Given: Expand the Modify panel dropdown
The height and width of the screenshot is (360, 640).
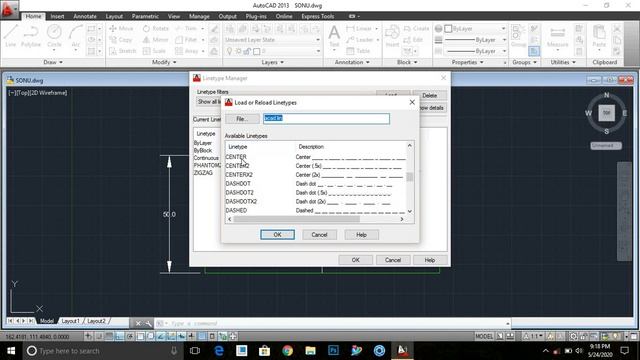Looking at the screenshot, I should pyautogui.click(x=164, y=62).
